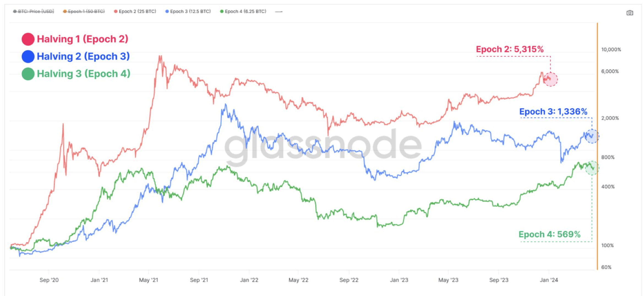
Task: Click the red dashed circle endpoint marker
Action: tap(550, 80)
